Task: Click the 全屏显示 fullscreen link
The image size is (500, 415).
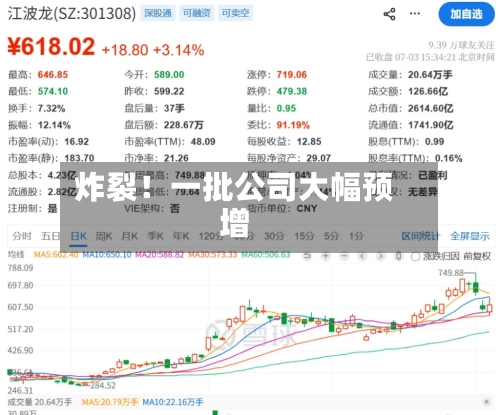Action: click(x=470, y=236)
